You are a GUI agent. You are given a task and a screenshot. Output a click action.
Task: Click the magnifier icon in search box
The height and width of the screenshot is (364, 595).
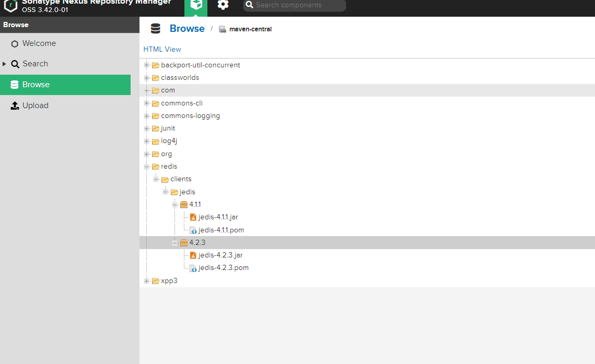tap(249, 5)
